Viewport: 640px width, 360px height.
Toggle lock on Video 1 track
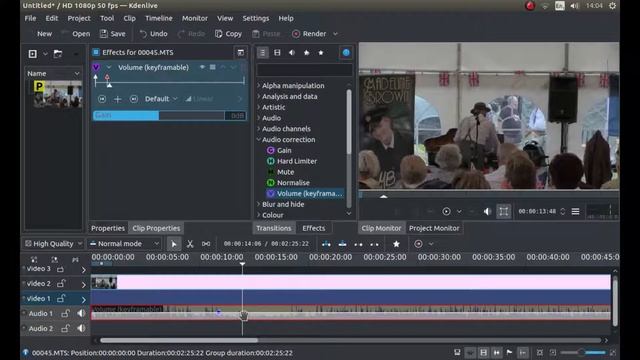coord(61,299)
